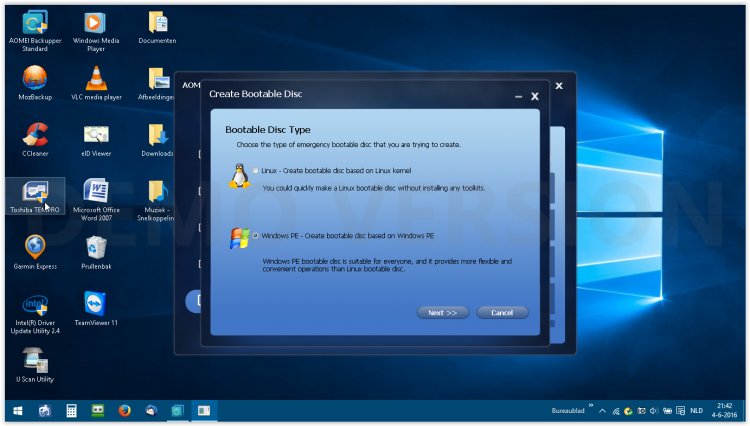Select the Linux bootable disc radio button
Viewport: 750px width, 426px height.
pyautogui.click(x=256, y=171)
